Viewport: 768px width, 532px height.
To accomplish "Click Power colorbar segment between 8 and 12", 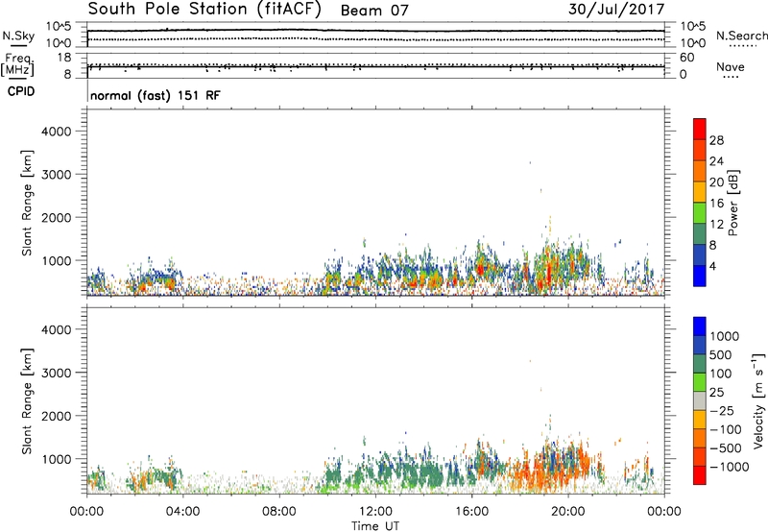I will [700, 233].
